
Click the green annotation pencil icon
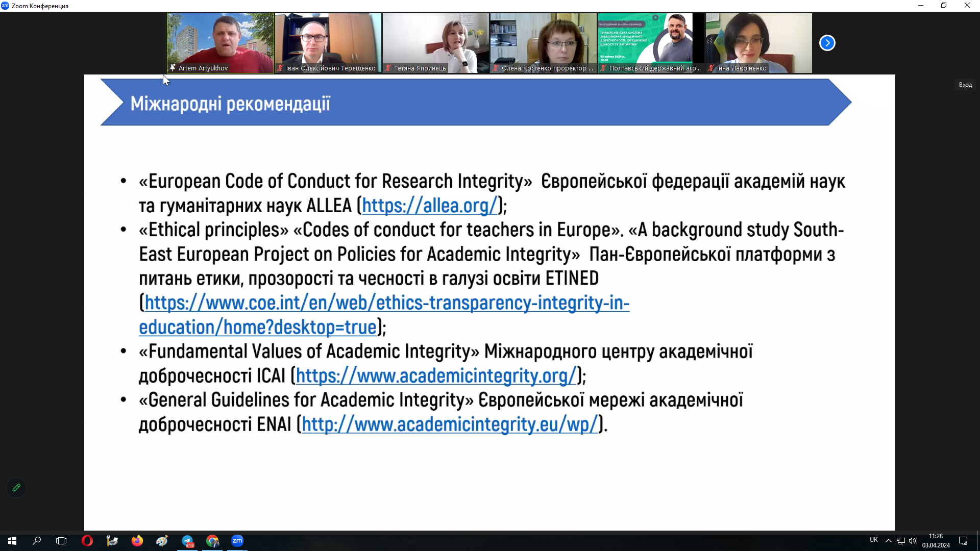(16, 488)
